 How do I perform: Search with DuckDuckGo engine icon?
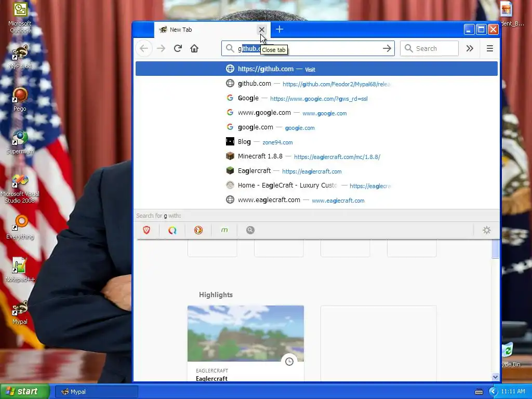point(198,230)
